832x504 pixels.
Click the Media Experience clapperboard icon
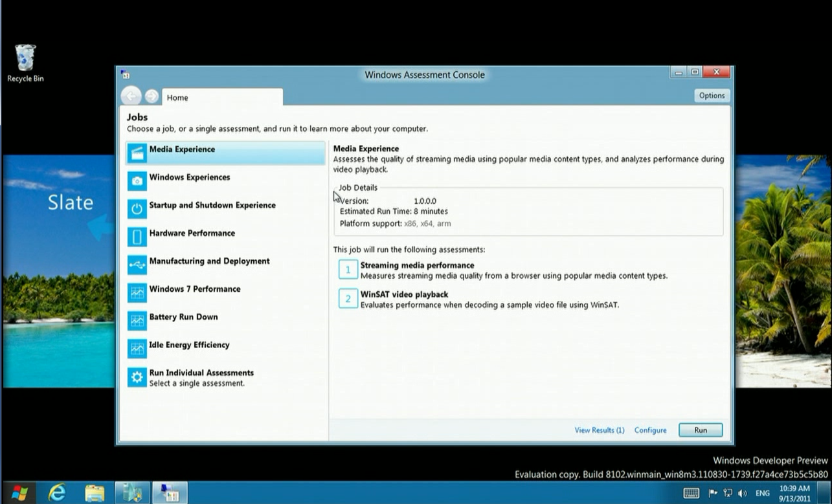137,153
